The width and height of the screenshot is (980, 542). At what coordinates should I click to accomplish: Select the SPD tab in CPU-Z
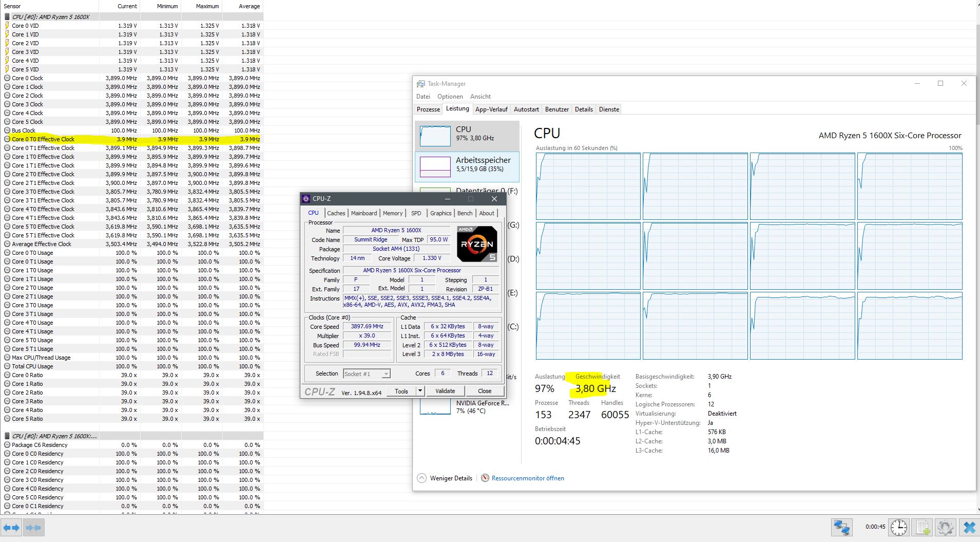click(x=416, y=213)
